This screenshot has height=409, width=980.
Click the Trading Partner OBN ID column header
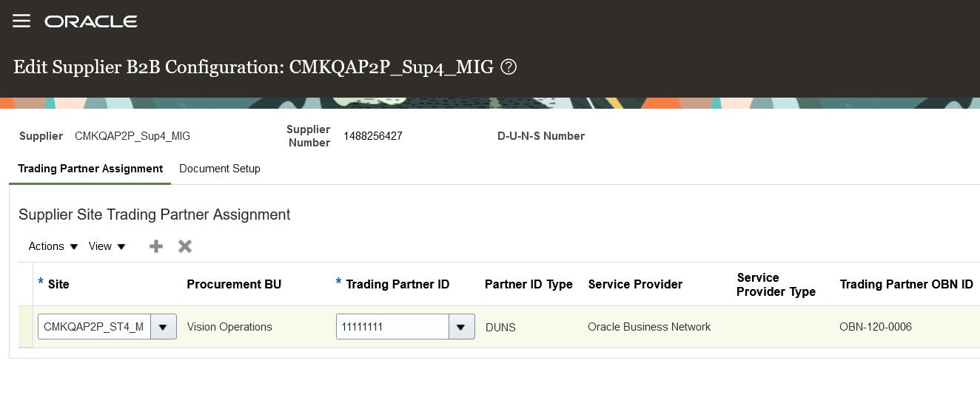906,285
